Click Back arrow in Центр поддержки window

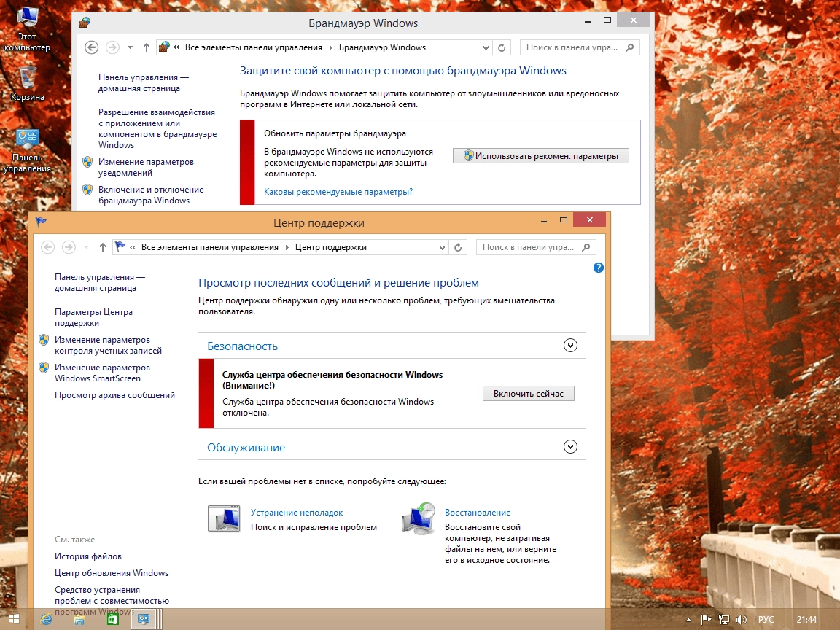(x=47, y=247)
